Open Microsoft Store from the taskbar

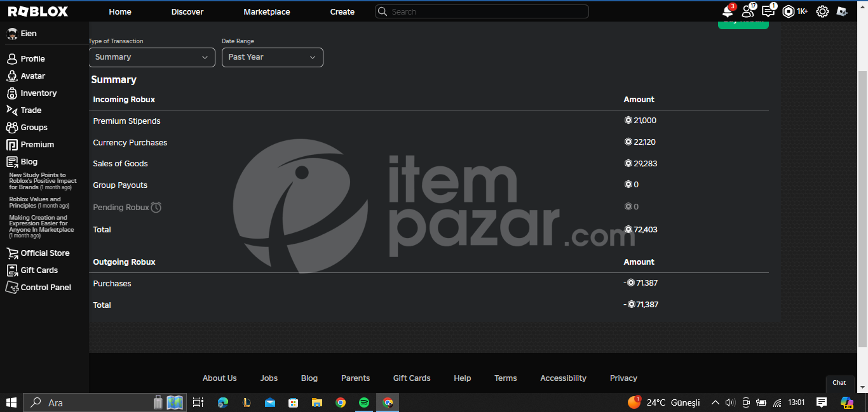293,402
